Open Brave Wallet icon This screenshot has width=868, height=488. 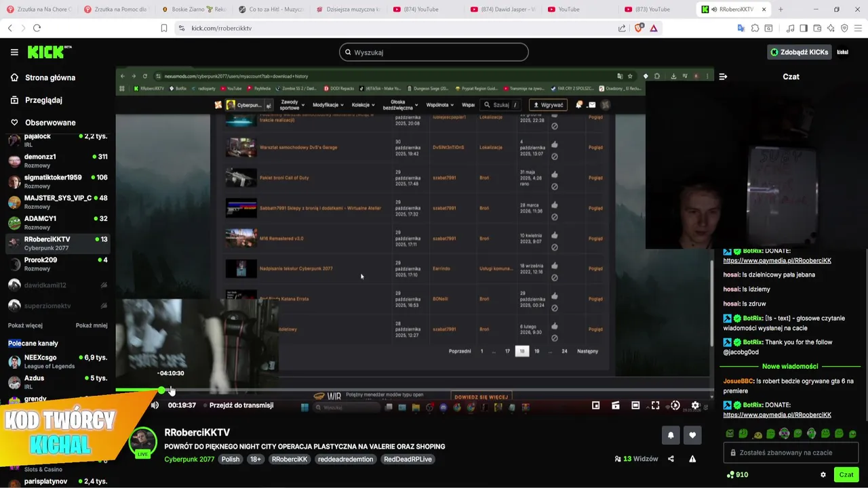click(x=817, y=28)
